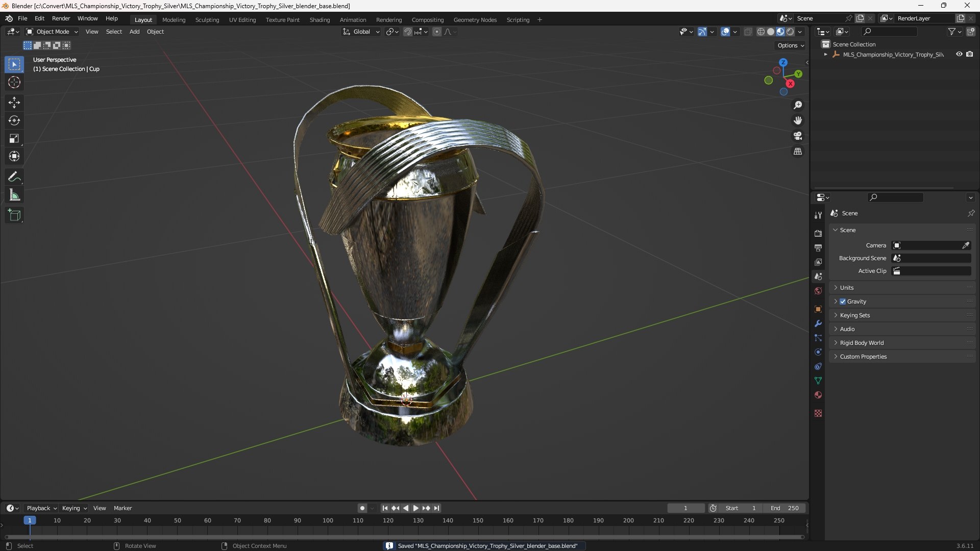Open the Tool properties tab
980x551 pixels.
click(818, 215)
